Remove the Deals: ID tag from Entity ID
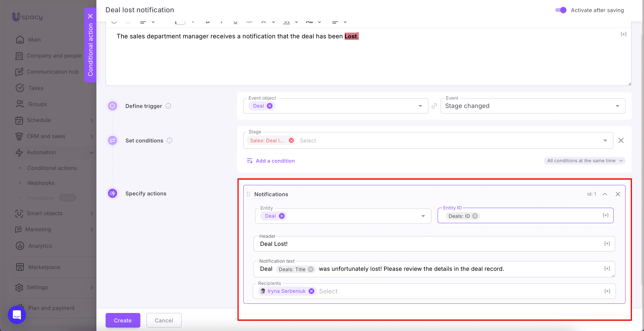This screenshot has height=331, width=644. coord(475,216)
